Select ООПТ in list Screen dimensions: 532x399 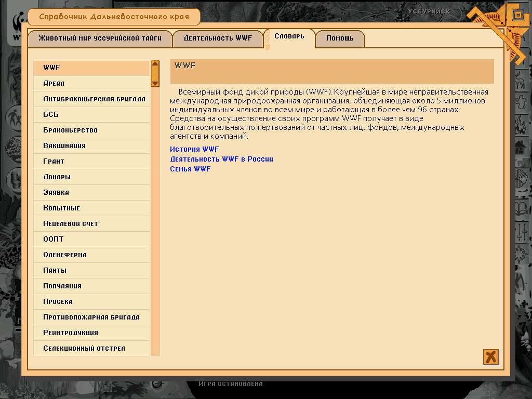pyautogui.click(x=91, y=239)
